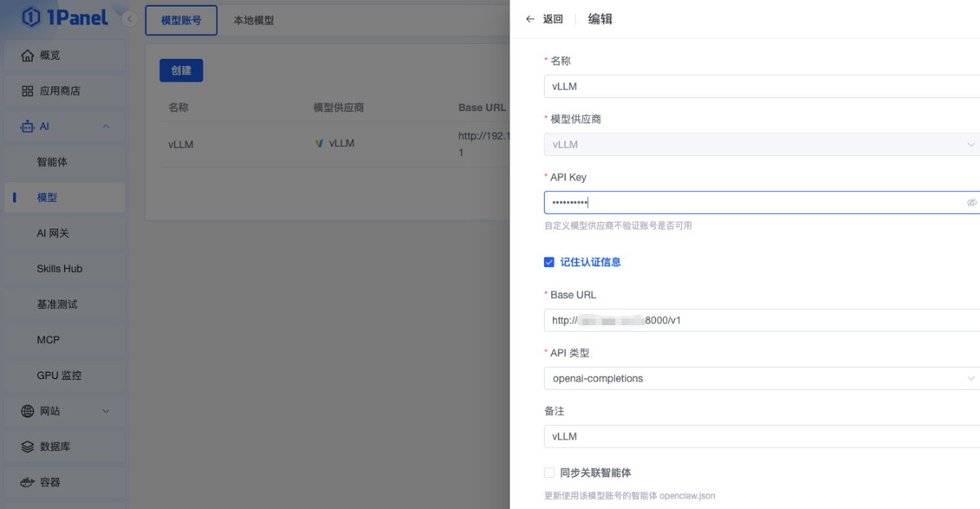Open AI 网关 submenu item
Viewport: 980px width, 509px height.
(65, 233)
